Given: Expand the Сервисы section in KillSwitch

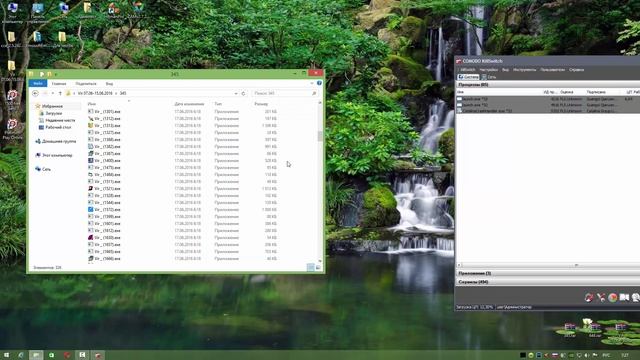Looking at the screenshot, I should (x=547, y=282).
